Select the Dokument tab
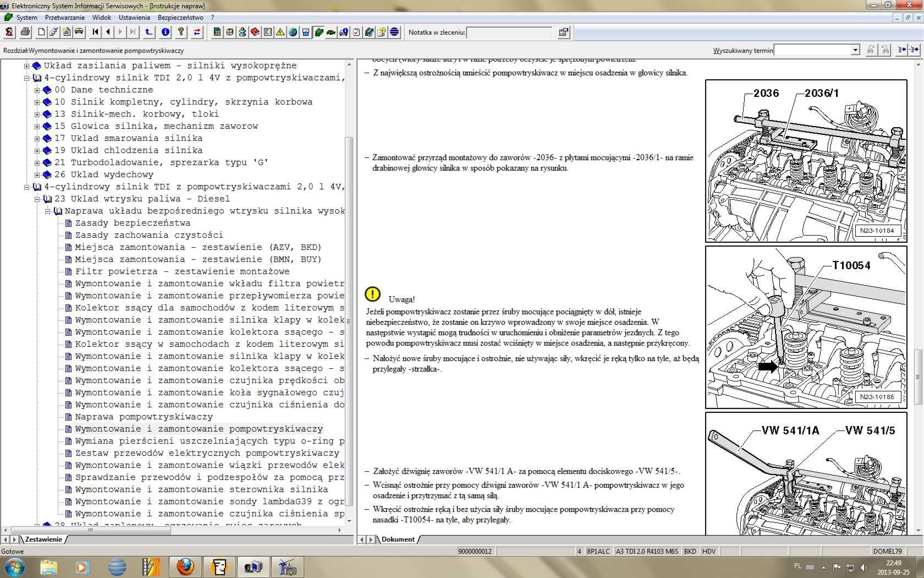 [398, 539]
